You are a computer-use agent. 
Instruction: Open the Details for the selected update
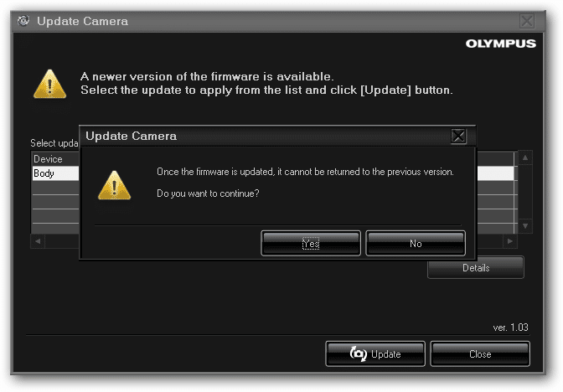coord(475,268)
